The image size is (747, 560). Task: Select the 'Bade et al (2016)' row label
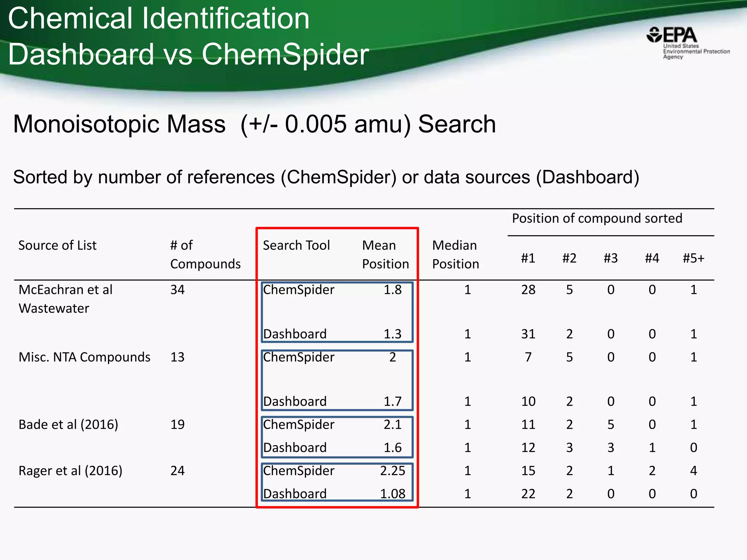tap(68, 425)
